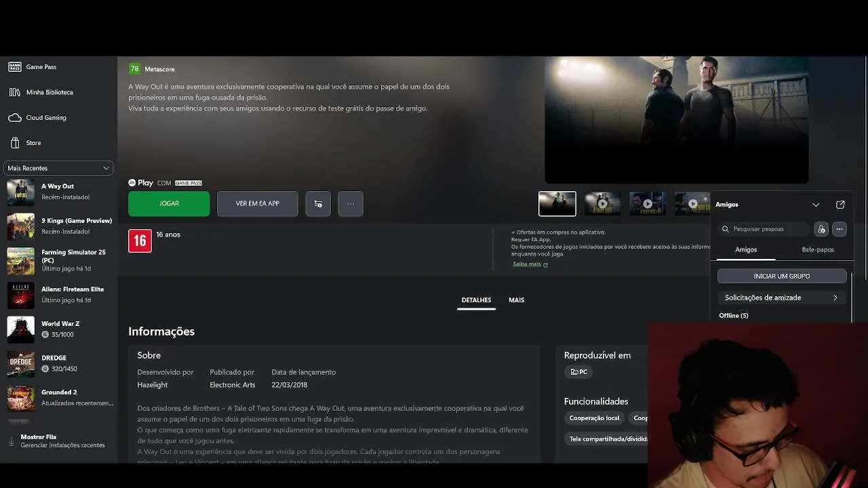Click publisher name Electronic Arts
The height and width of the screenshot is (488, 868).
[x=233, y=385]
